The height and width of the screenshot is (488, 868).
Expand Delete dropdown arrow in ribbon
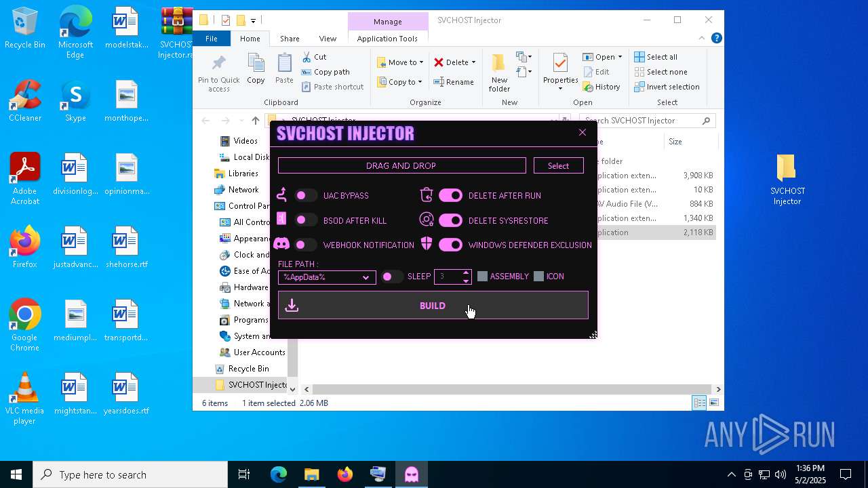pos(473,62)
